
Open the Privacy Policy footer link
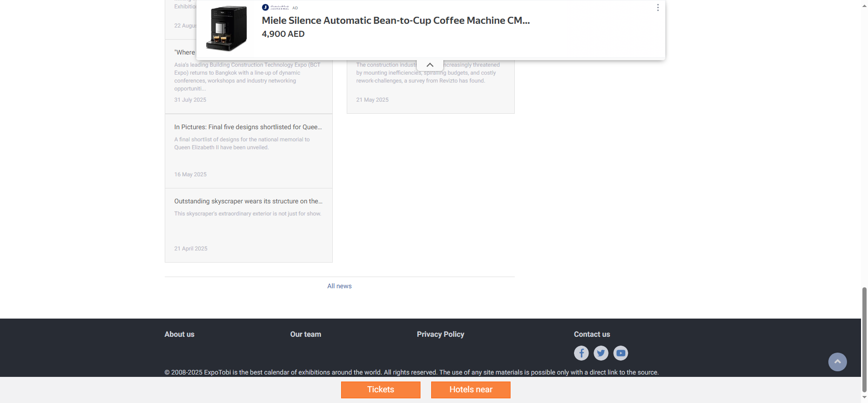440,334
